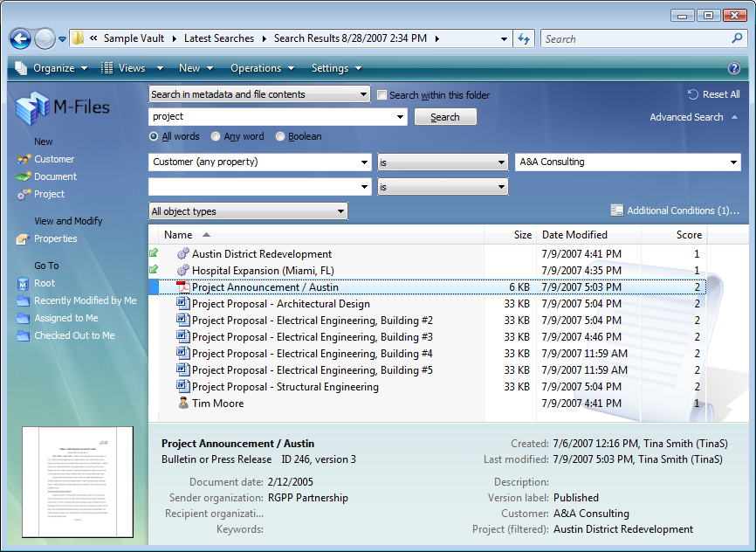Enable Search within this folder checkbox
756x552 pixels.
point(381,95)
